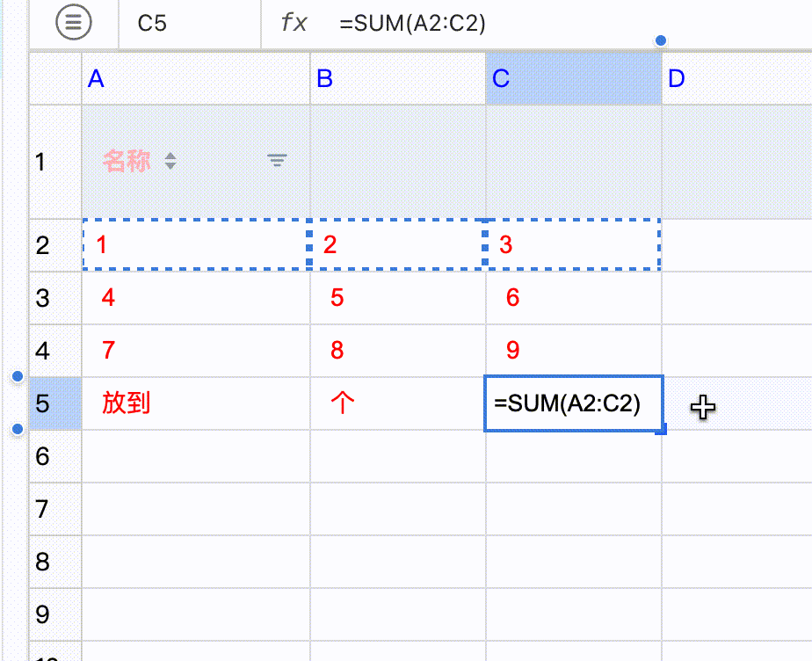
Task: Select the column B header
Action: [x=397, y=79]
